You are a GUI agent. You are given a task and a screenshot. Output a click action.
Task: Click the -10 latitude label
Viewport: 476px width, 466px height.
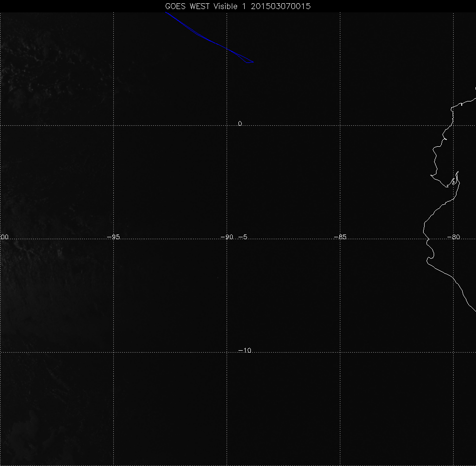(244, 351)
